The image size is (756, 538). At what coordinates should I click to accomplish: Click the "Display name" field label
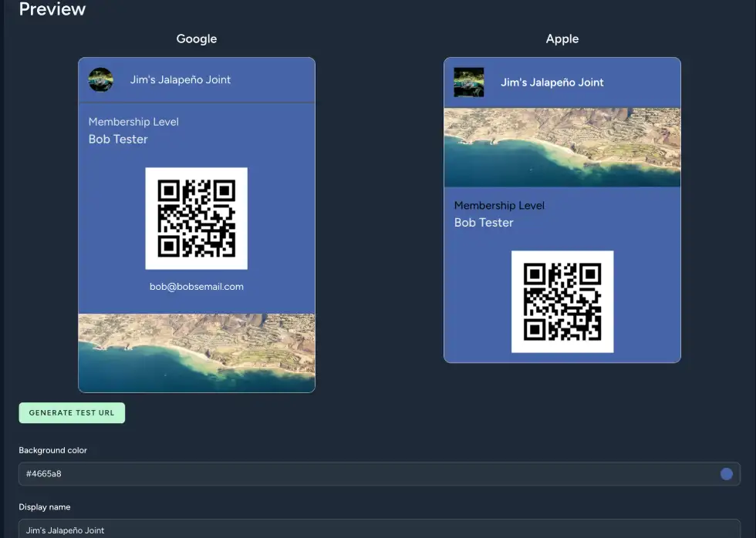coord(45,506)
